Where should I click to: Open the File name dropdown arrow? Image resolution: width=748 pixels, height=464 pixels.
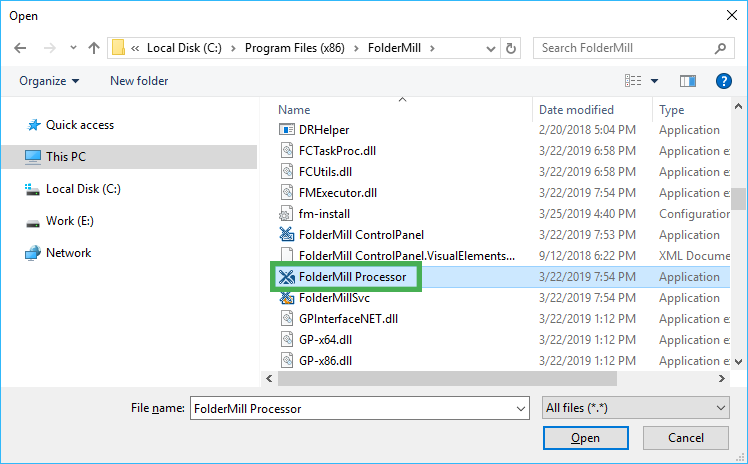521,409
